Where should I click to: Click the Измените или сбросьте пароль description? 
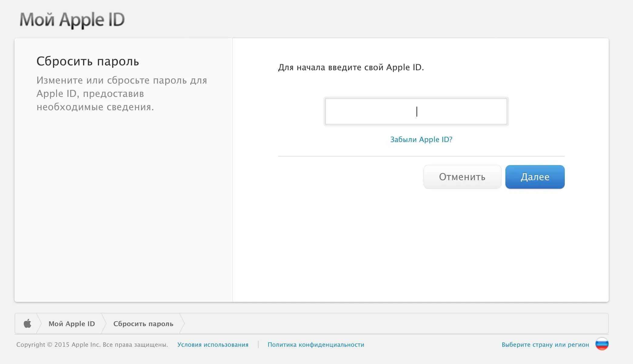point(122,94)
